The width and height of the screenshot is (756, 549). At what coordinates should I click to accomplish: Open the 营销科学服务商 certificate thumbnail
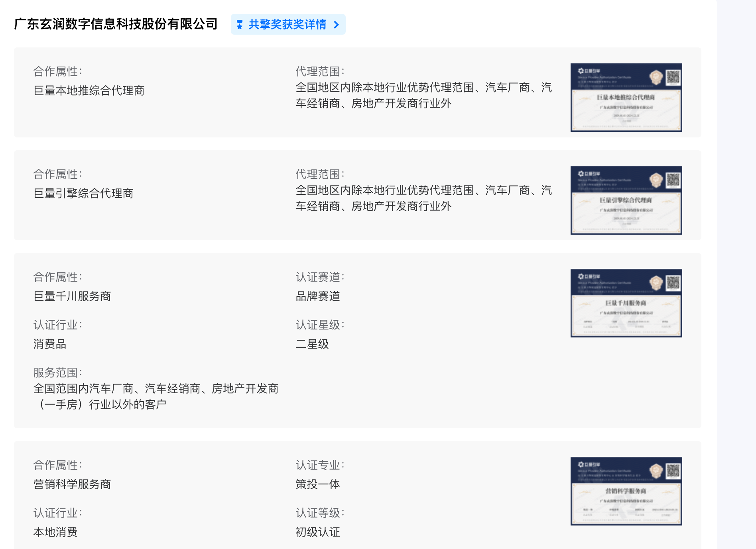click(626, 491)
